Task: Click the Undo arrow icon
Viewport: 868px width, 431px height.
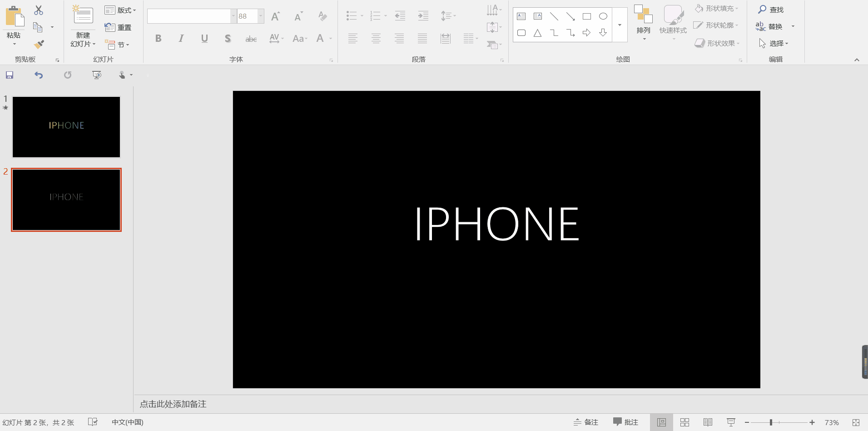Action: pos(39,75)
